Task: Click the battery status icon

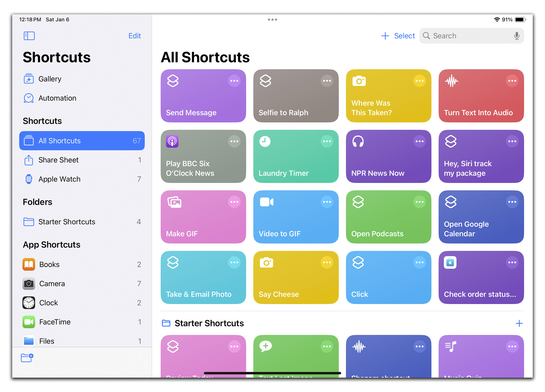Action: 520,20
